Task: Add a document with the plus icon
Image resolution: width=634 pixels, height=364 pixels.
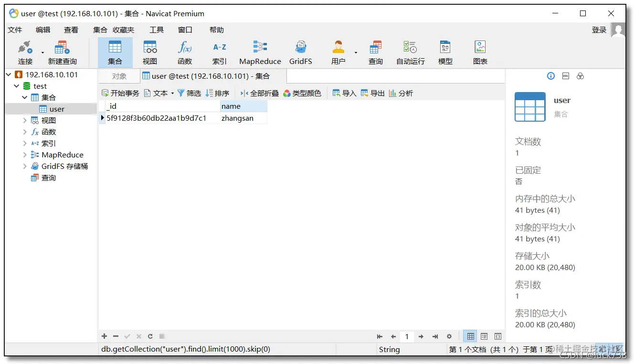Action: [x=105, y=336]
